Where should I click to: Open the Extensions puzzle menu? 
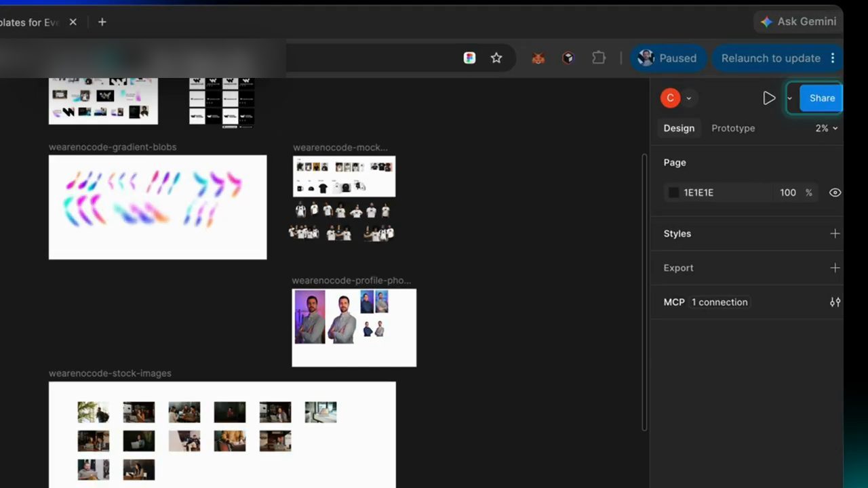point(598,58)
